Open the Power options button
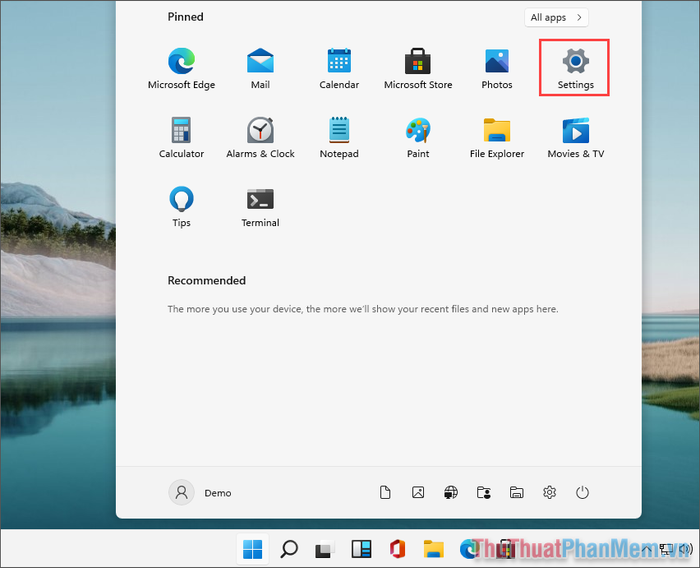This screenshot has height=568, width=700. [x=582, y=493]
